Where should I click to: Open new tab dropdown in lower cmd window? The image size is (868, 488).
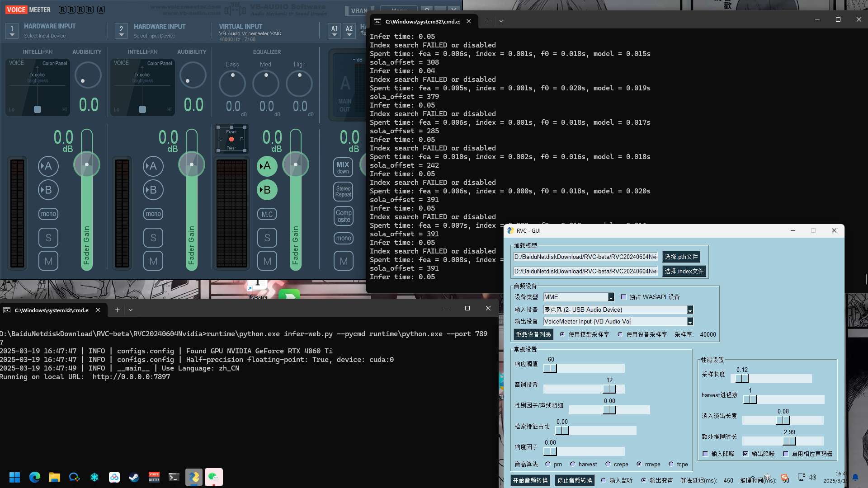[131, 310]
